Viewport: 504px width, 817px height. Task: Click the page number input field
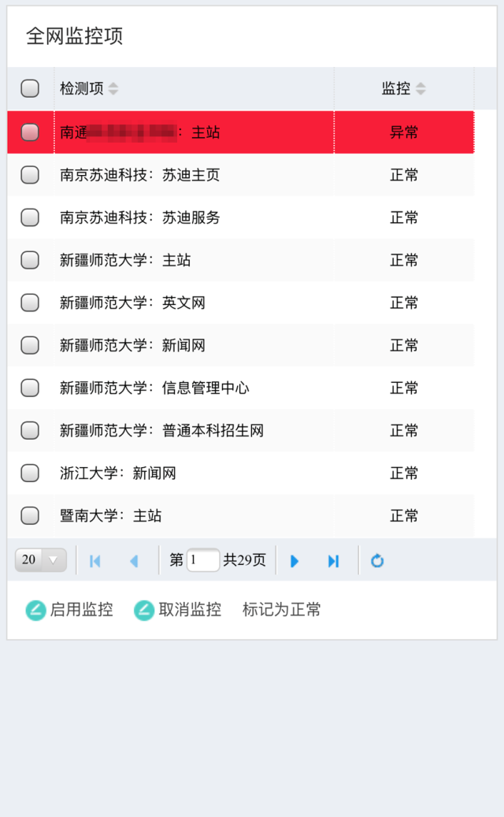[x=203, y=560]
